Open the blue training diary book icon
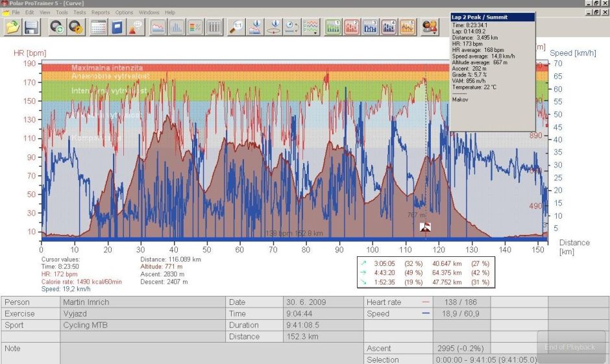The height and width of the screenshot is (364, 610). point(117,27)
